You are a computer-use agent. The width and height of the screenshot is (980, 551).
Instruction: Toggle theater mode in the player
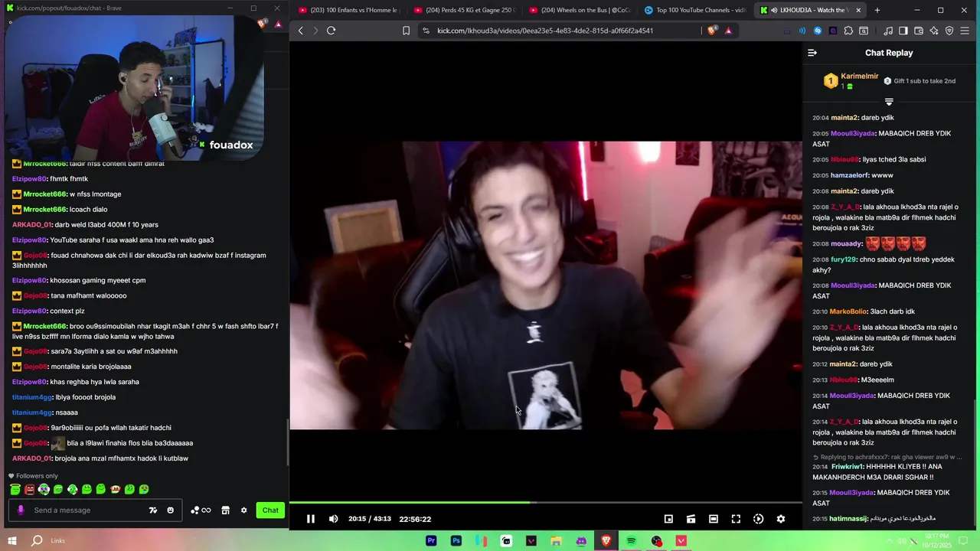(713, 519)
